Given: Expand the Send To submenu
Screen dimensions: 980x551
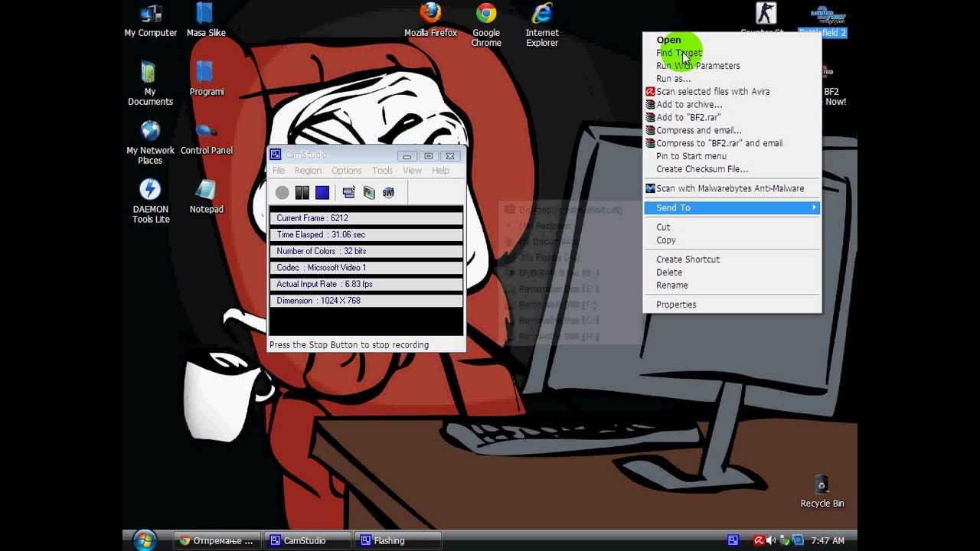Looking at the screenshot, I should (x=732, y=208).
